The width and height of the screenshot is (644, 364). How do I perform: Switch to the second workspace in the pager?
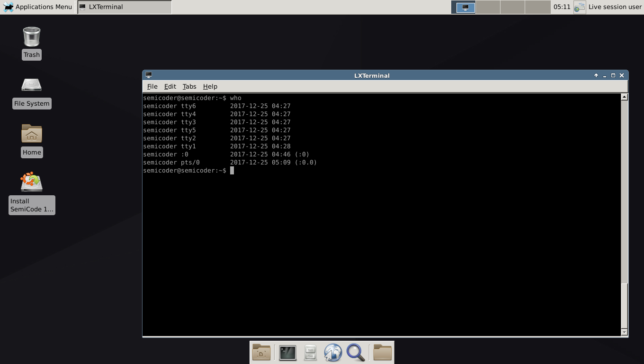[x=489, y=7]
